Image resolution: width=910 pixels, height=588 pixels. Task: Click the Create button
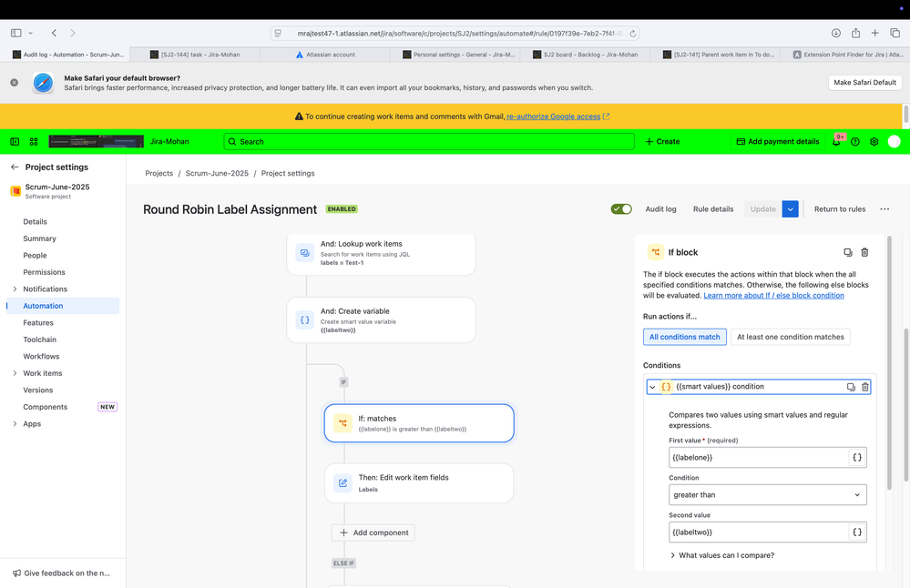click(x=662, y=141)
